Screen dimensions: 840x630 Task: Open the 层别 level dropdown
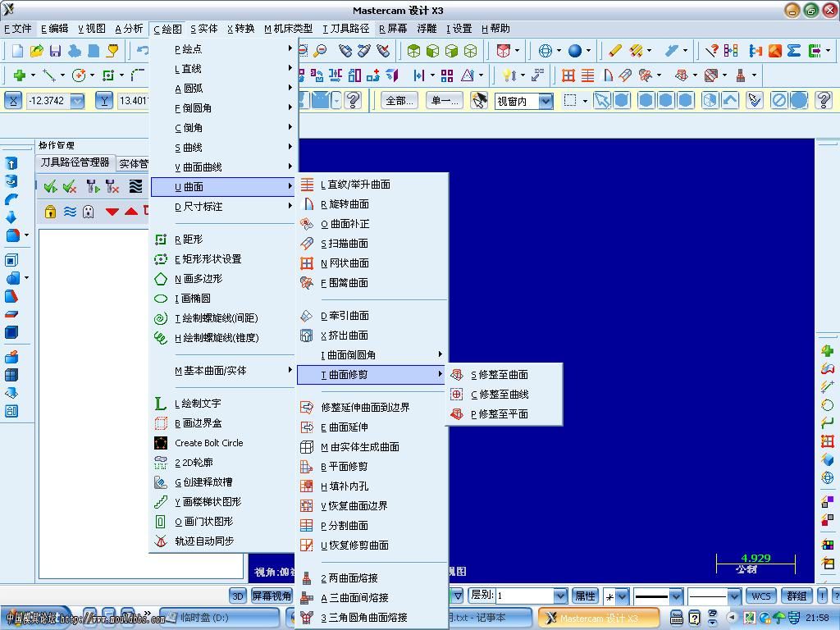tap(559, 596)
